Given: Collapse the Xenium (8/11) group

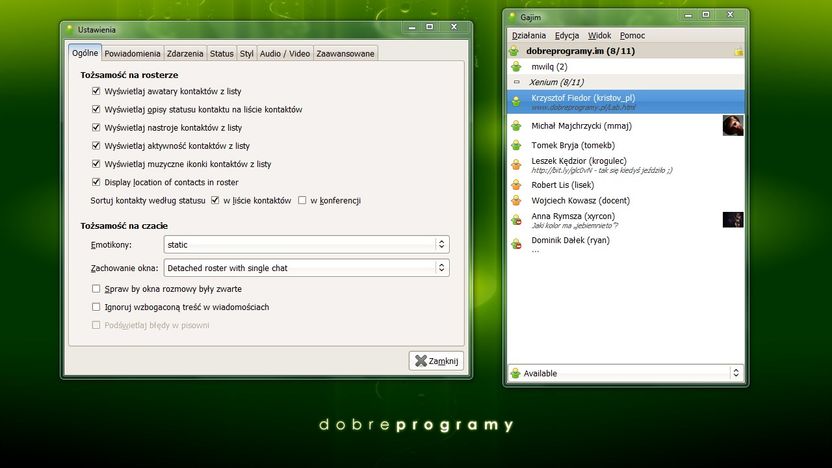Looking at the screenshot, I should tap(516, 82).
